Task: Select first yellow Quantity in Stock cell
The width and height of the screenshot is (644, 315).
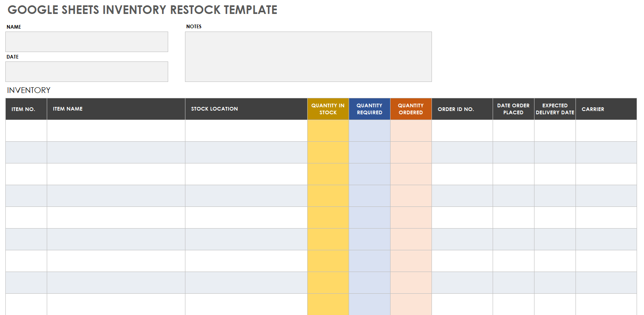Action: coord(328,131)
